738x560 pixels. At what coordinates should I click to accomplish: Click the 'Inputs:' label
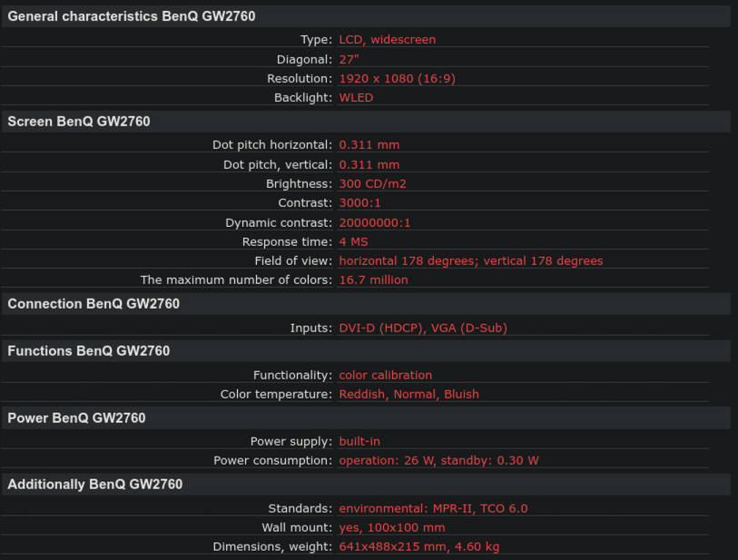click(311, 328)
